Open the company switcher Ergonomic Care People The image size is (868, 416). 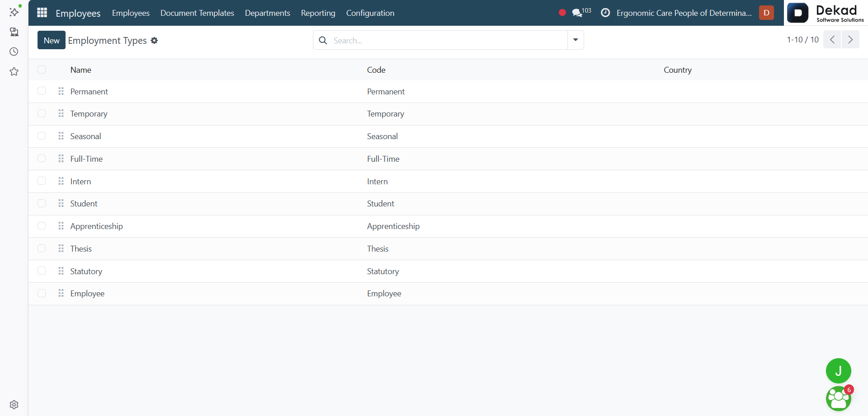[684, 13]
